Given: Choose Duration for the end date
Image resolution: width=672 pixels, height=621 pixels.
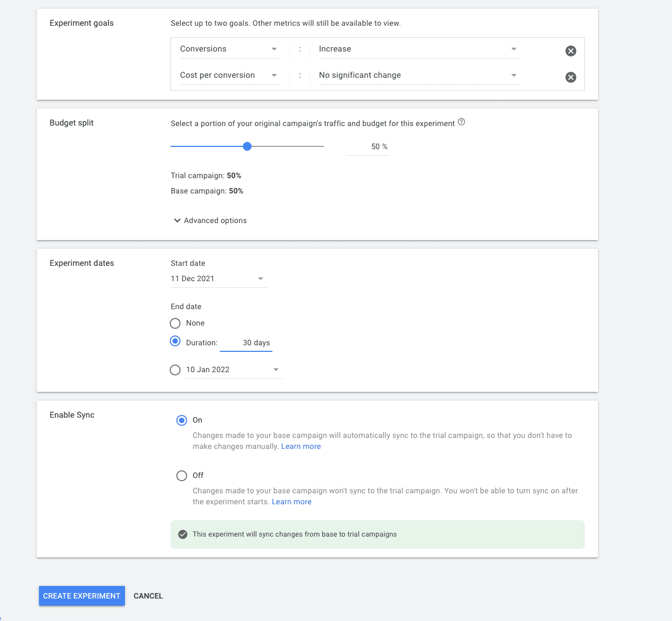Looking at the screenshot, I should 175,341.
